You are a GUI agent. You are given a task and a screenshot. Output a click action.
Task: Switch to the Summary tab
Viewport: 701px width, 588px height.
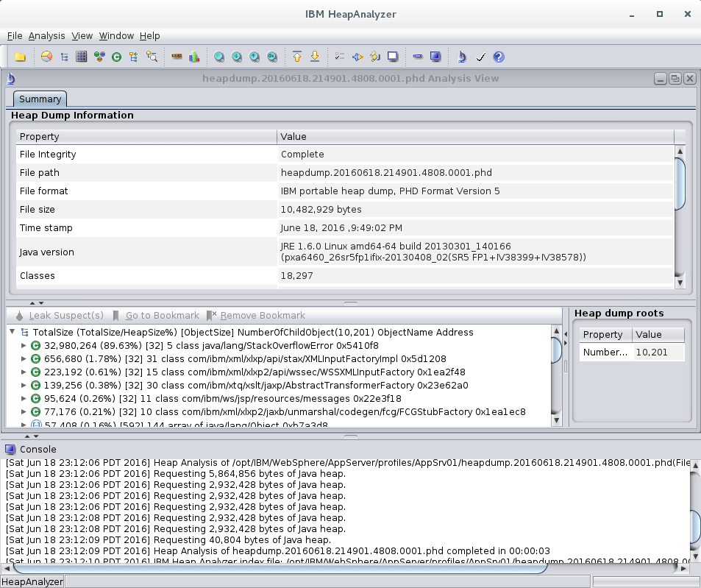[40, 99]
